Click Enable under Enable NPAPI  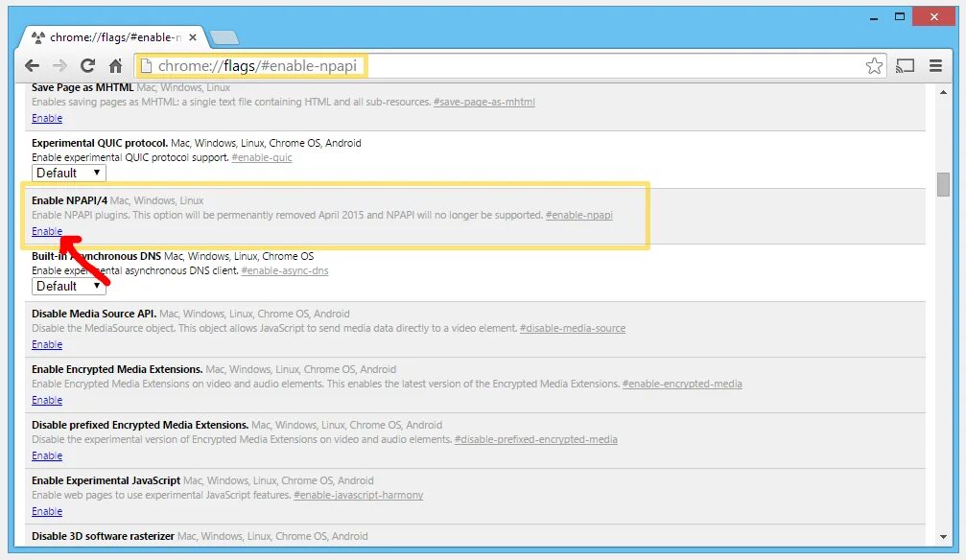pos(47,231)
